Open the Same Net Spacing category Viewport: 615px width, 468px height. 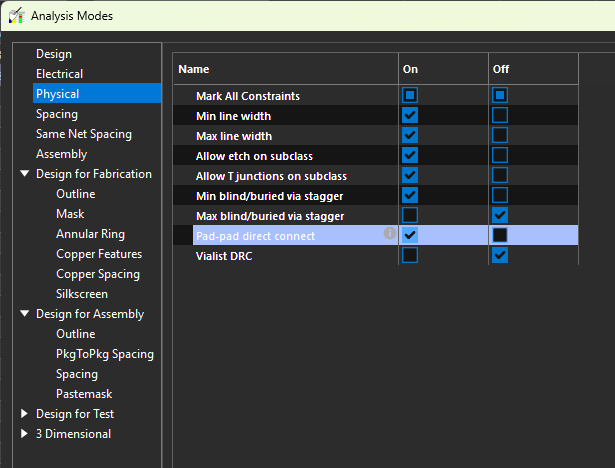tap(83, 134)
